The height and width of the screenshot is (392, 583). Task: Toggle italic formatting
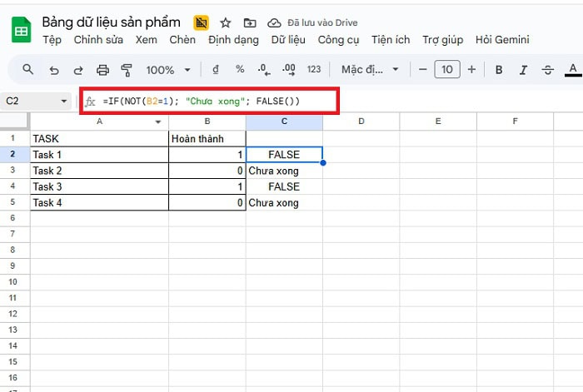point(523,70)
